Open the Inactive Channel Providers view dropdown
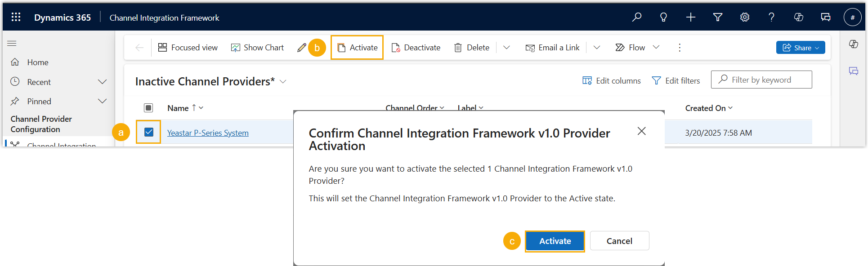 coord(283,82)
